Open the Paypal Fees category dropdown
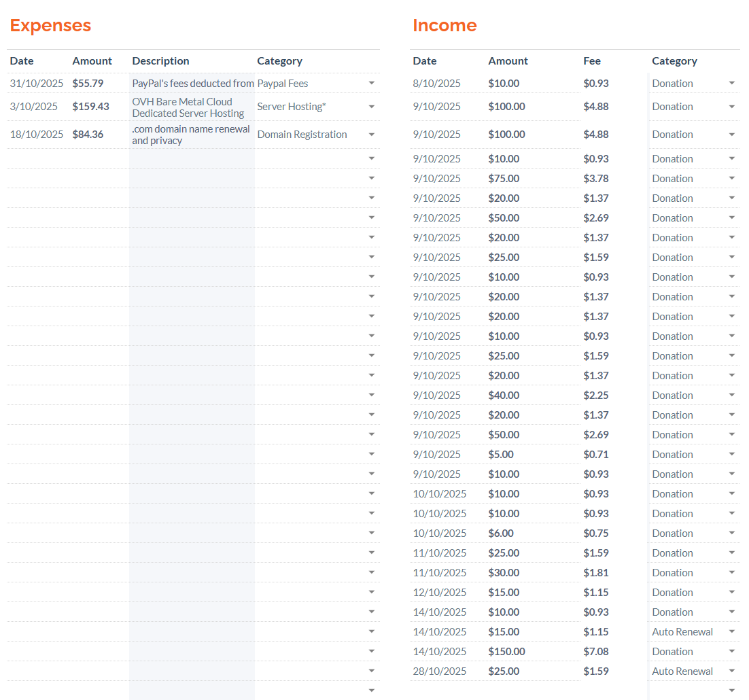Image resolution: width=749 pixels, height=700 pixels. (371, 84)
